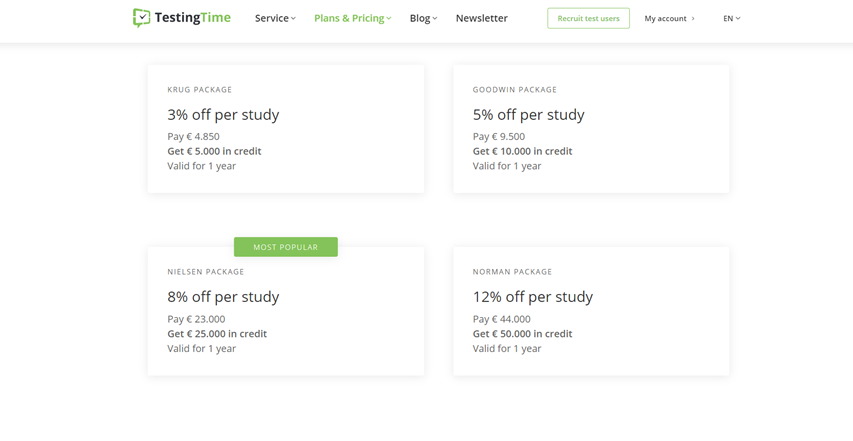This screenshot has width=853, height=441.
Task: Open the EN language selector
Action: 732,18
